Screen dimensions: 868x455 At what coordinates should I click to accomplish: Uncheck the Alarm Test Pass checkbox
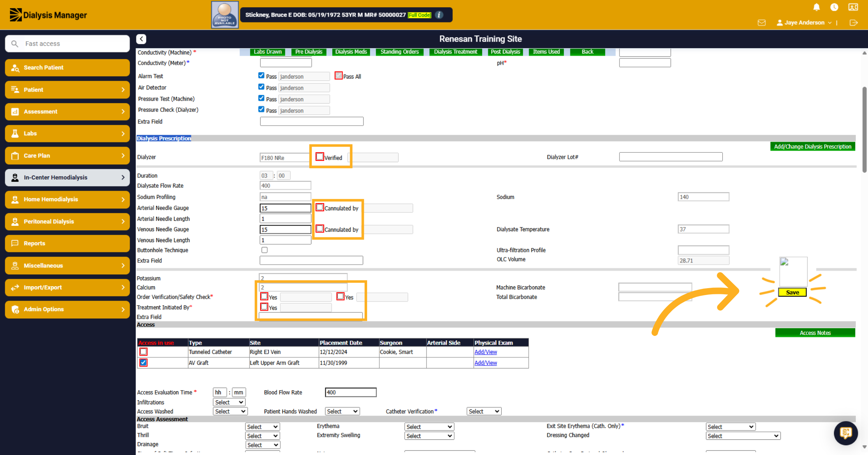tap(261, 75)
